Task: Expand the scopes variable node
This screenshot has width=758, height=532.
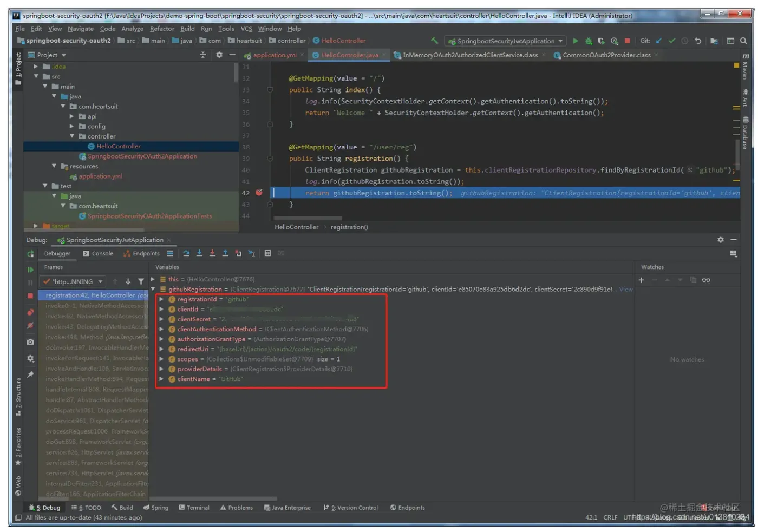Action: [x=161, y=359]
